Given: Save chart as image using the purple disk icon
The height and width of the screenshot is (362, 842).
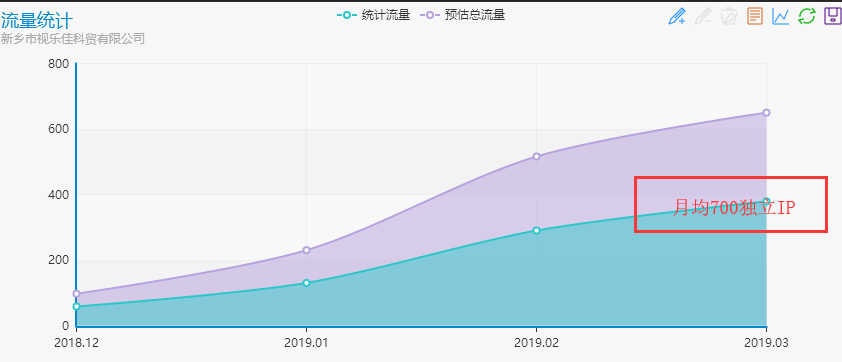Looking at the screenshot, I should pos(832,16).
